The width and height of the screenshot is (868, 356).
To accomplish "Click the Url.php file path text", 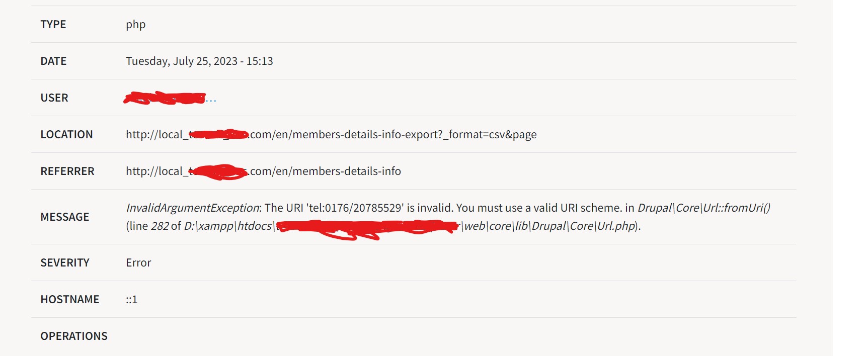I will coord(410,226).
